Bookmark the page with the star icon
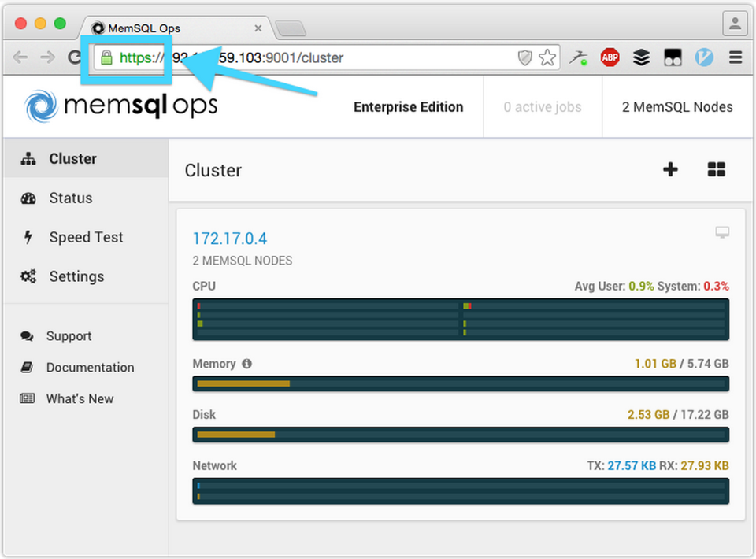The width and height of the screenshot is (756, 559). coord(547,57)
